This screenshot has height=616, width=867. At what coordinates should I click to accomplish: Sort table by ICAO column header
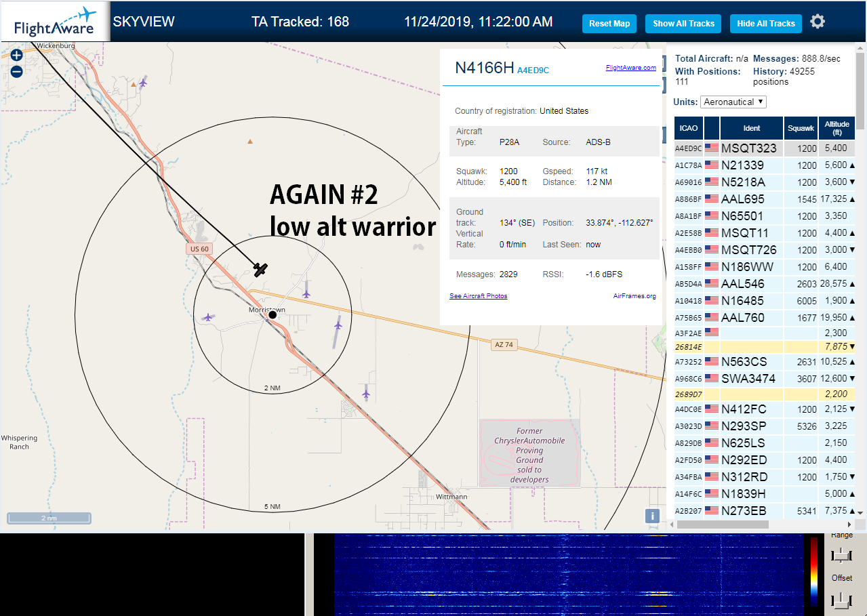689,127
